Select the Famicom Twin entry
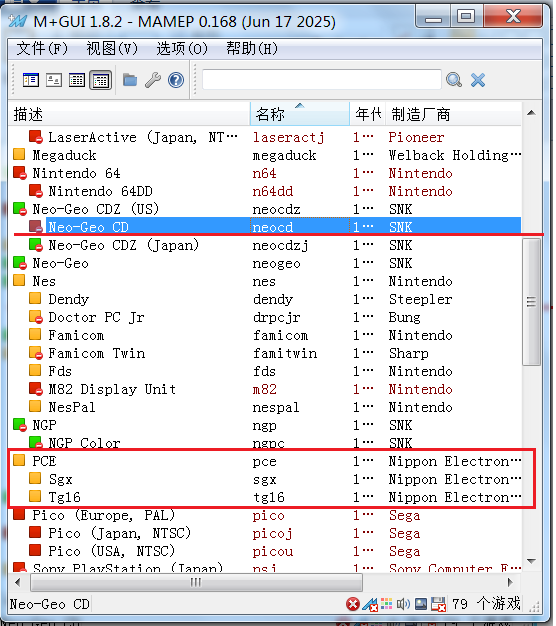 pos(97,353)
